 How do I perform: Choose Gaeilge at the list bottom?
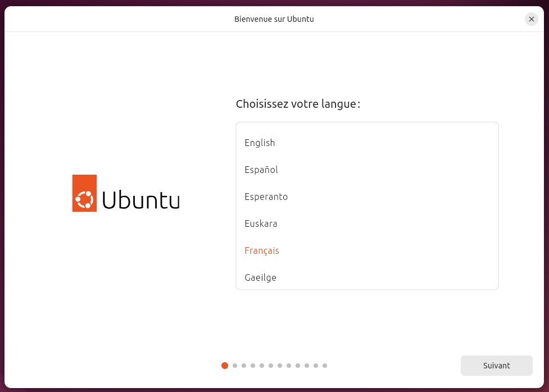pos(367,277)
